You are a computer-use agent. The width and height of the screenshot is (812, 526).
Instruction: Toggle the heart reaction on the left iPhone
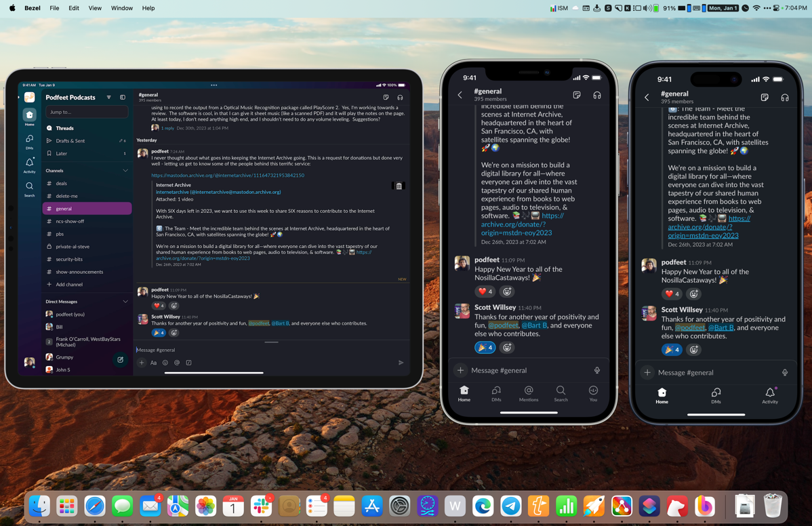485,291
